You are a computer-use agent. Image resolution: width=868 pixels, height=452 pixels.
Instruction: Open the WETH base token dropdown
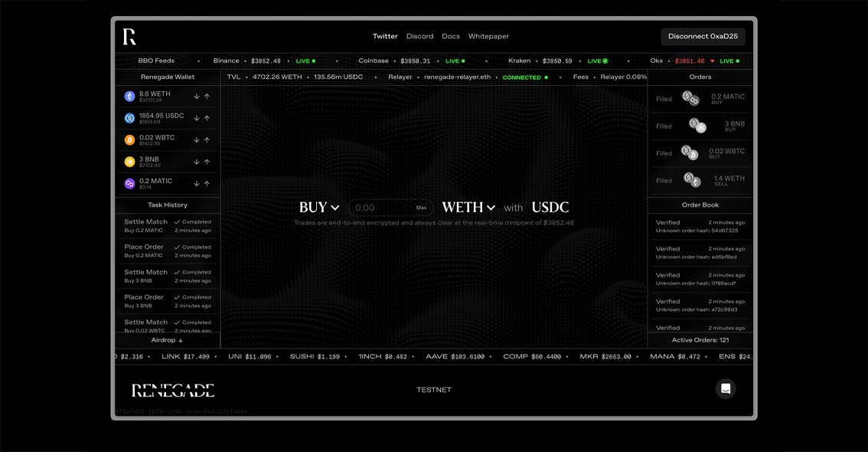click(468, 207)
